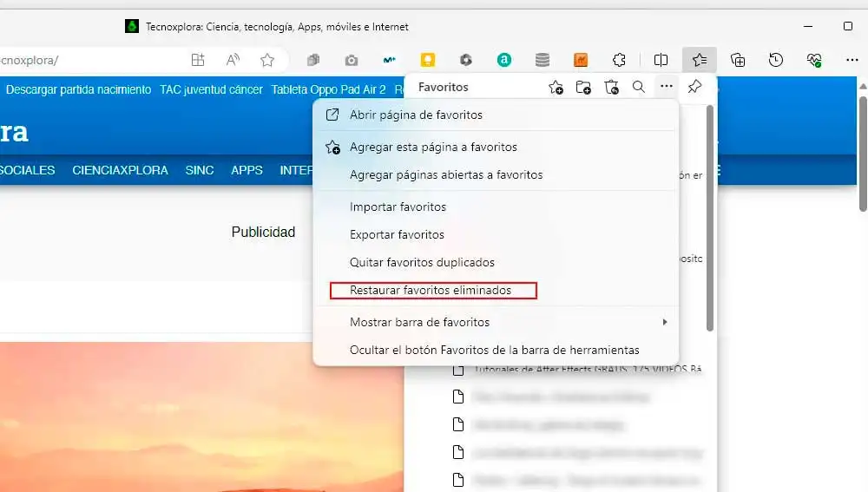The height and width of the screenshot is (492, 868).
Task: Go to SOCIALES section
Action: click(27, 170)
